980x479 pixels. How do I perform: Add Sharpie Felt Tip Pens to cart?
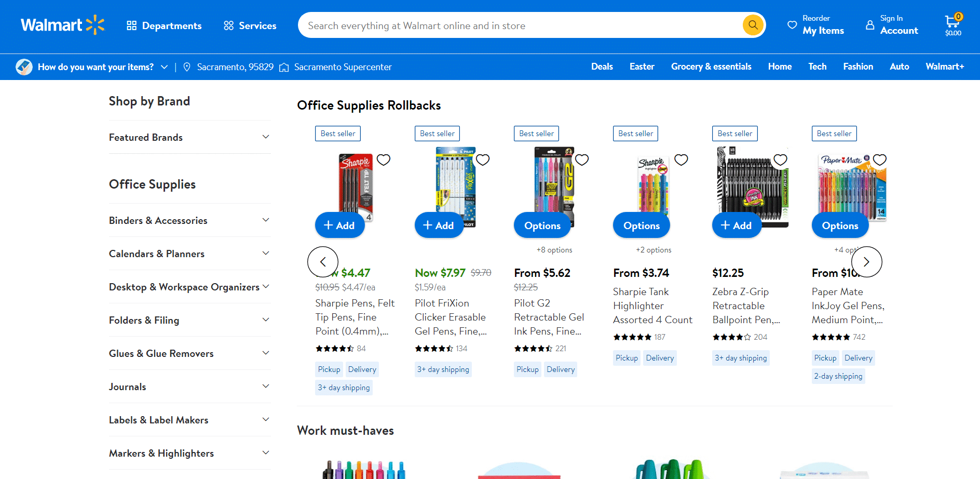coord(339,225)
